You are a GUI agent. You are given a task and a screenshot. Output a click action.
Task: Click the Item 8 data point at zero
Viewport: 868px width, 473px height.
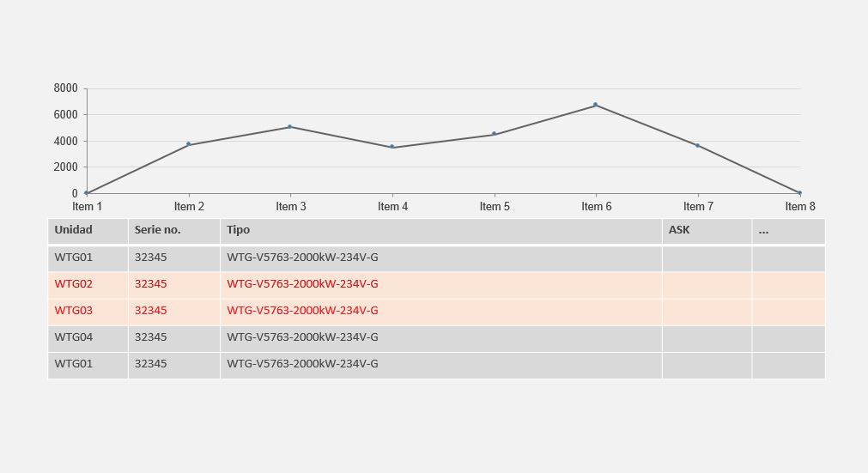799,193
